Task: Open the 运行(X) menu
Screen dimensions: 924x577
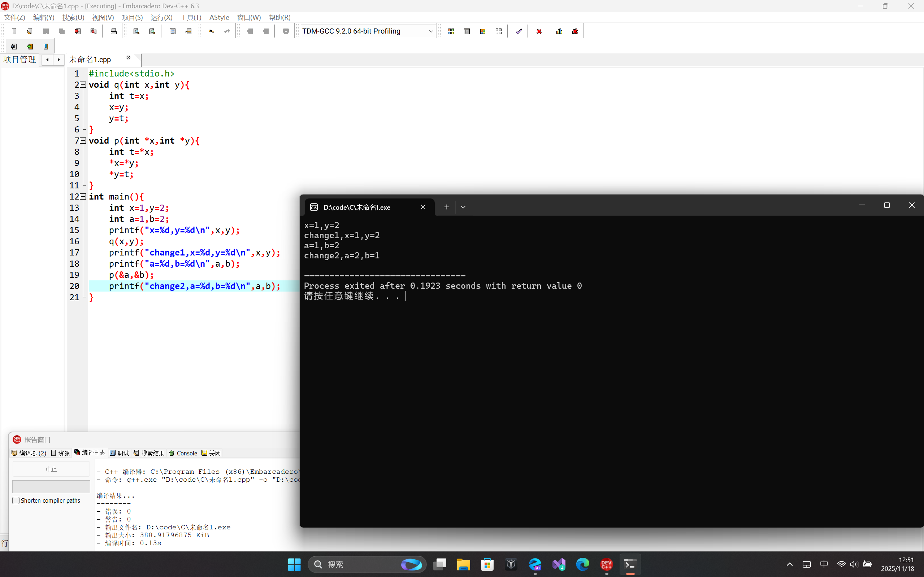Action: [x=161, y=18]
